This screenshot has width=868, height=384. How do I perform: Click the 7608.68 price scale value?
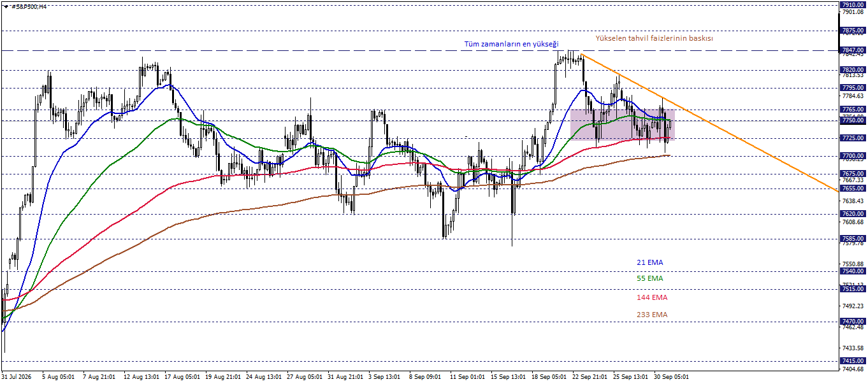(853, 222)
